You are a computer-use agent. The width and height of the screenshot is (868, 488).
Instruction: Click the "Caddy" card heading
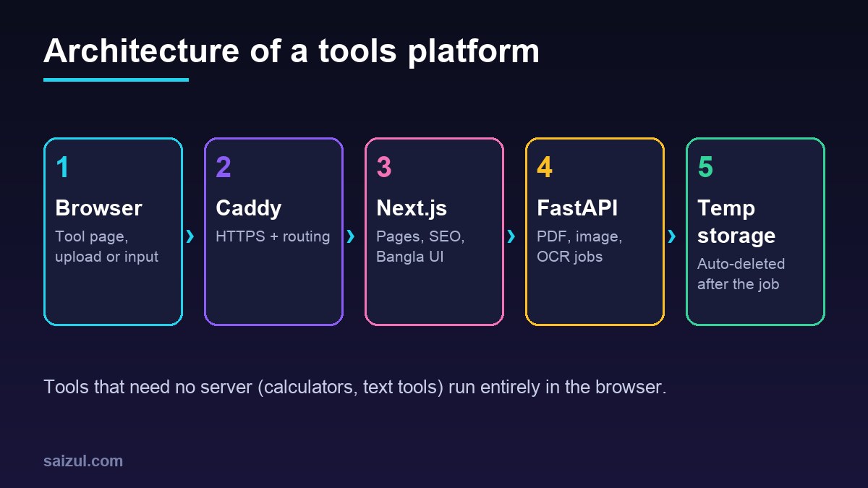tap(249, 208)
